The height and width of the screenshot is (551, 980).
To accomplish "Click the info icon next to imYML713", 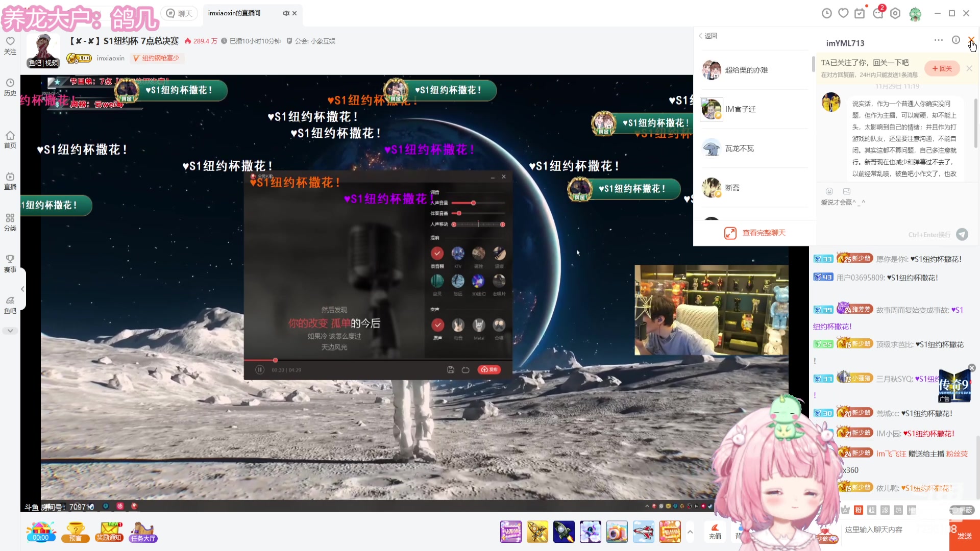I will point(955,40).
